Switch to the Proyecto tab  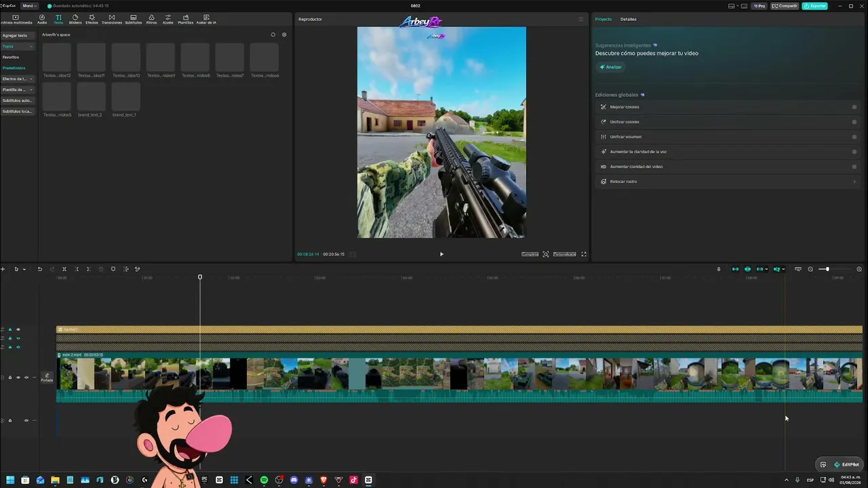pyautogui.click(x=604, y=19)
